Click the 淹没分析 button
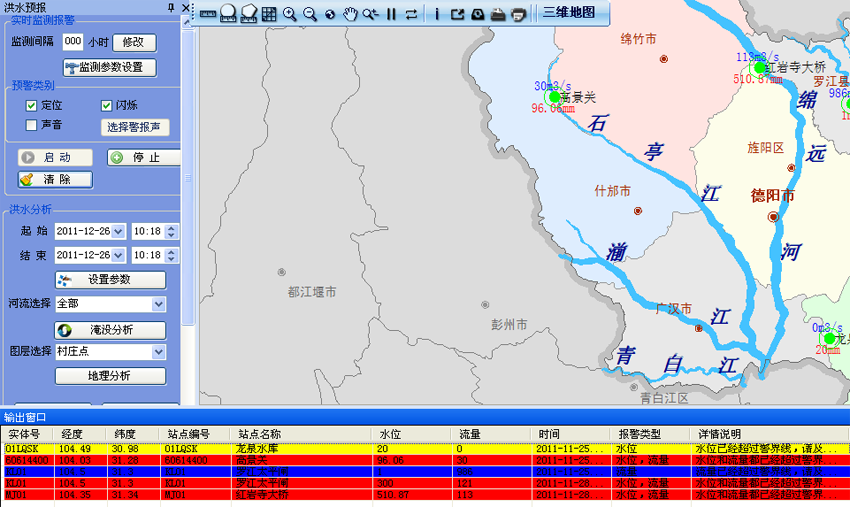850x507 pixels. pos(110,329)
